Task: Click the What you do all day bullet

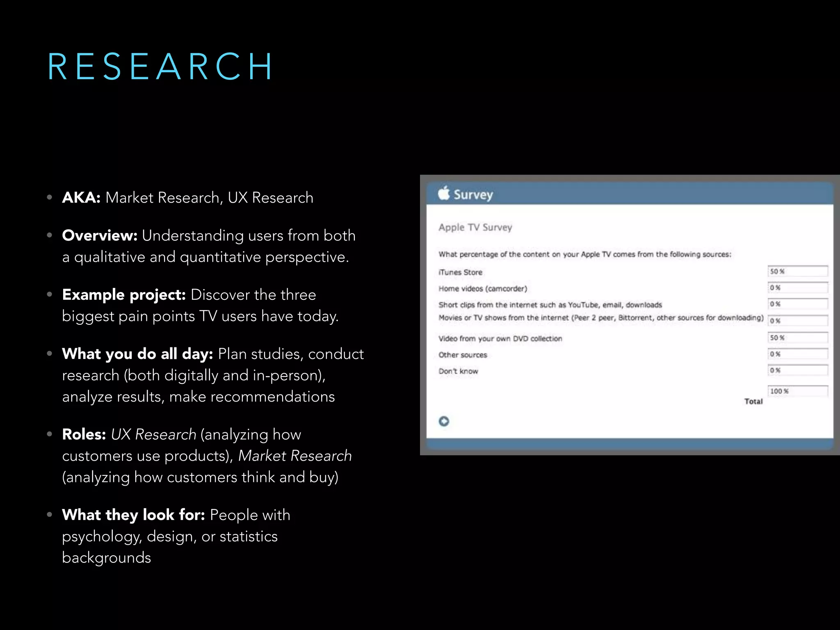Action: click(x=212, y=375)
